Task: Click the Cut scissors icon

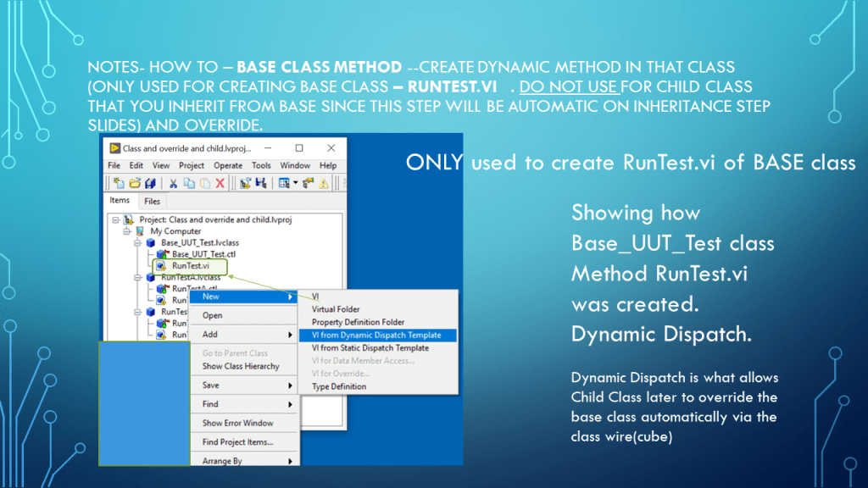Action: [x=173, y=182]
